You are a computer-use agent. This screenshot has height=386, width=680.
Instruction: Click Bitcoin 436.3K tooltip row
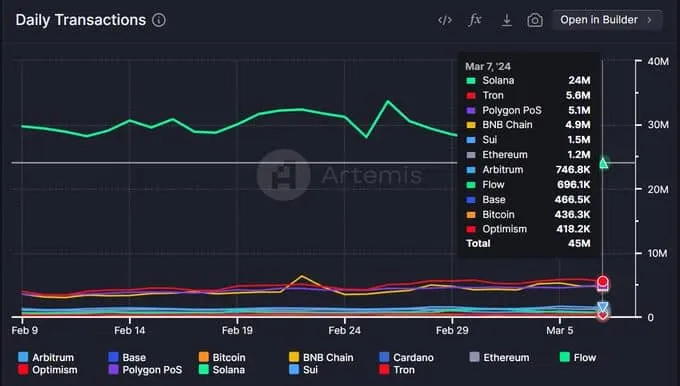tap(528, 214)
